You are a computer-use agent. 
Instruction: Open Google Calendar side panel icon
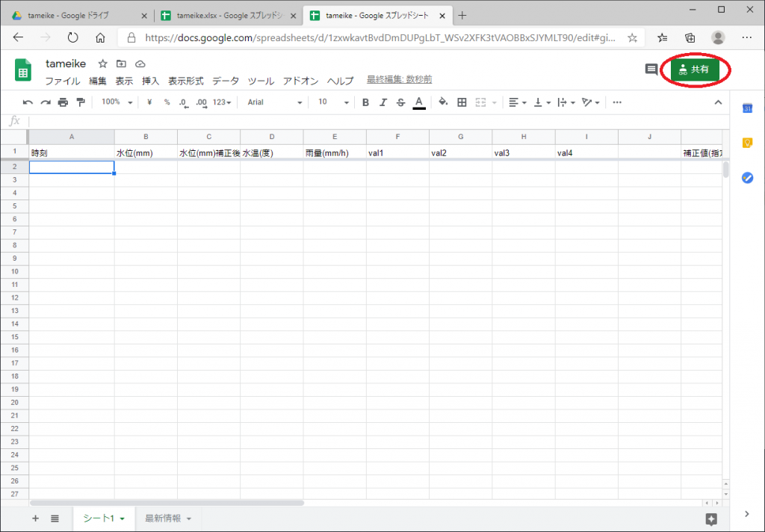point(746,109)
